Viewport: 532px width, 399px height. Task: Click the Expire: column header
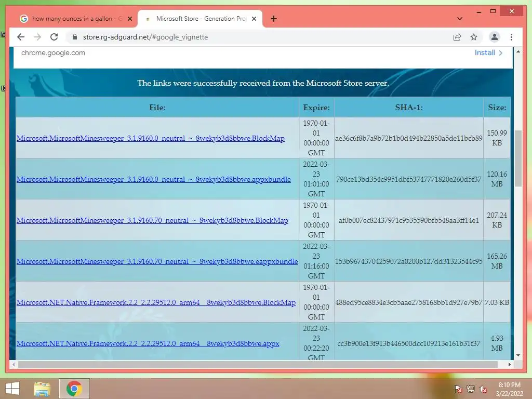316,107
